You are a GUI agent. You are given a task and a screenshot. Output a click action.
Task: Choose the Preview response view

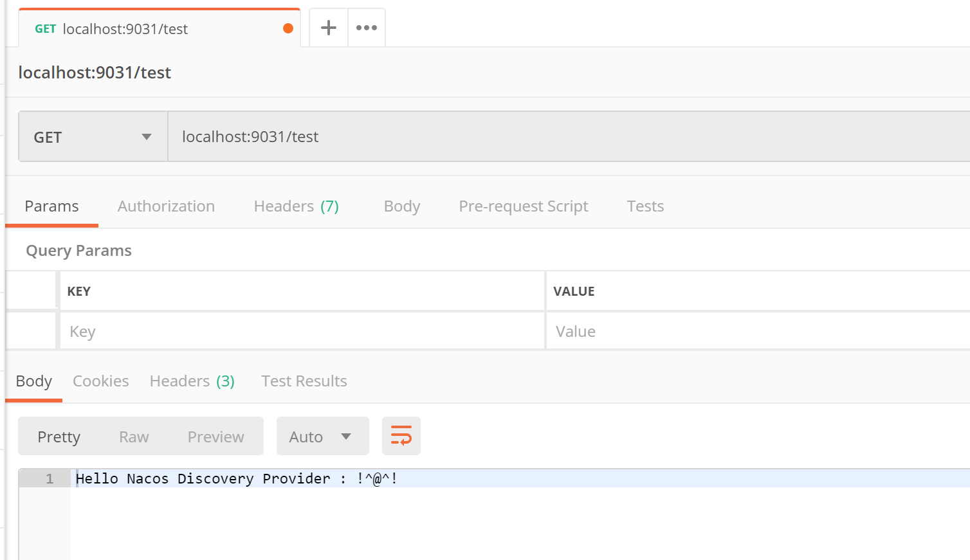(216, 437)
